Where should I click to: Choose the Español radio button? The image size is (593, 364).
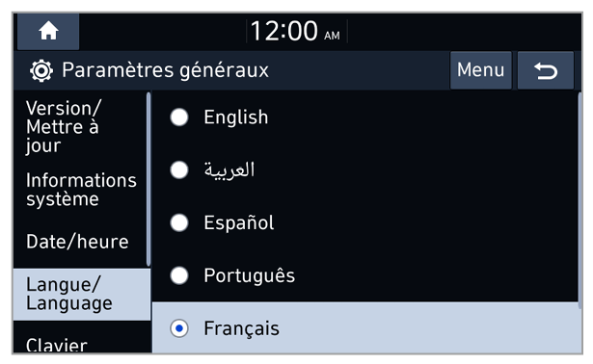179,222
